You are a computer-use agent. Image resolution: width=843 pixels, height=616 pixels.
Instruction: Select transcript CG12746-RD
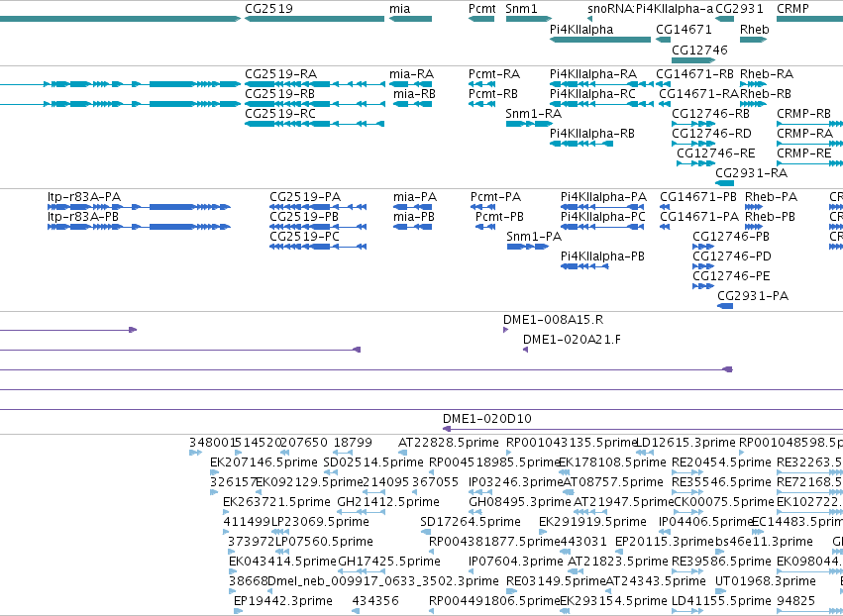tap(693, 144)
